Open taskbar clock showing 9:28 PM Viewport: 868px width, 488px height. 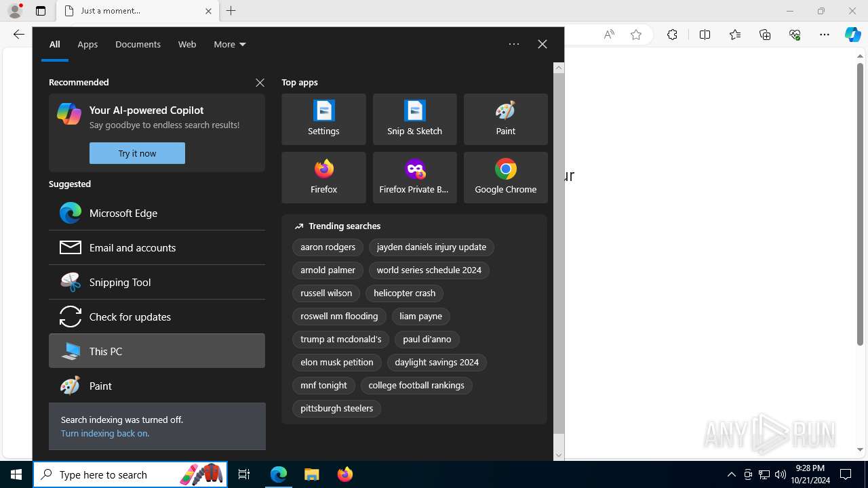click(810, 474)
